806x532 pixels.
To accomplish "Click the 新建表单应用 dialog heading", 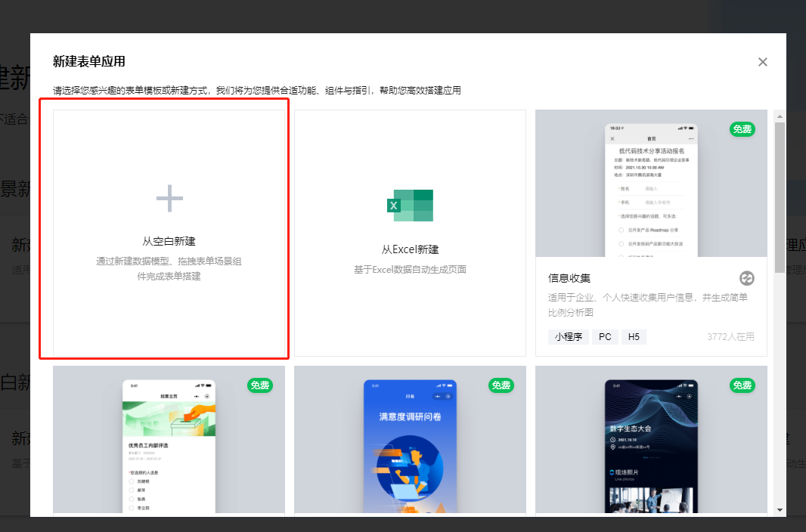I will coord(89,62).
